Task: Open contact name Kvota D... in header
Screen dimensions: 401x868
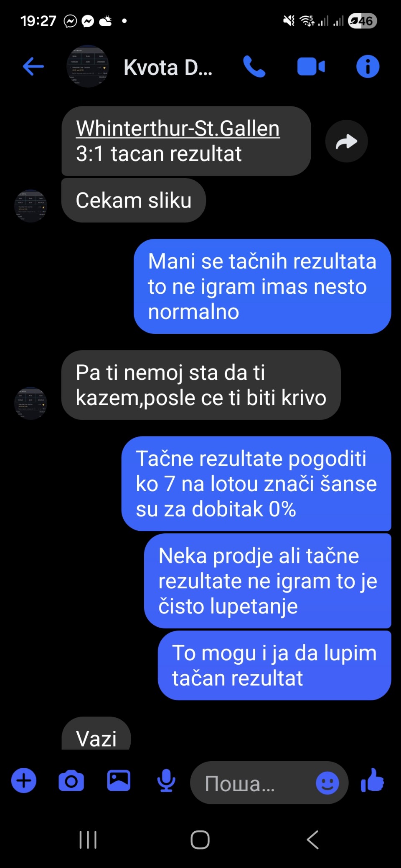Action: pyautogui.click(x=168, y=67)
